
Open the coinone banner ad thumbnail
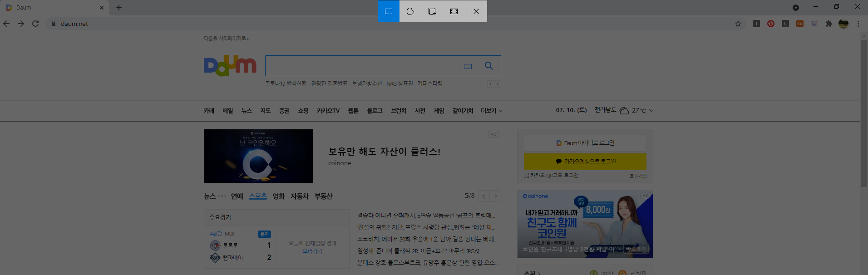click(x=258, y=156)
